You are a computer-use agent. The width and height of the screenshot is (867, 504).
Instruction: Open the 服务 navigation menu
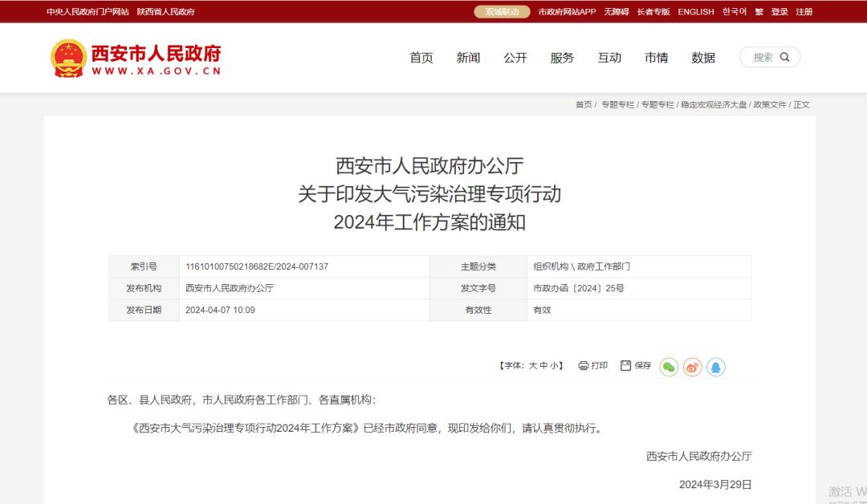coord(562,58)
